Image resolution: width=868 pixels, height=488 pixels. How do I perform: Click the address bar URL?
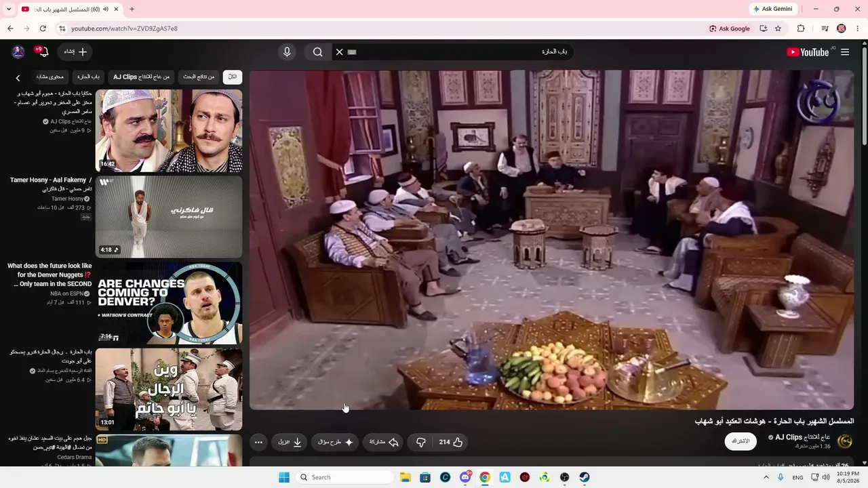point(124,28)
